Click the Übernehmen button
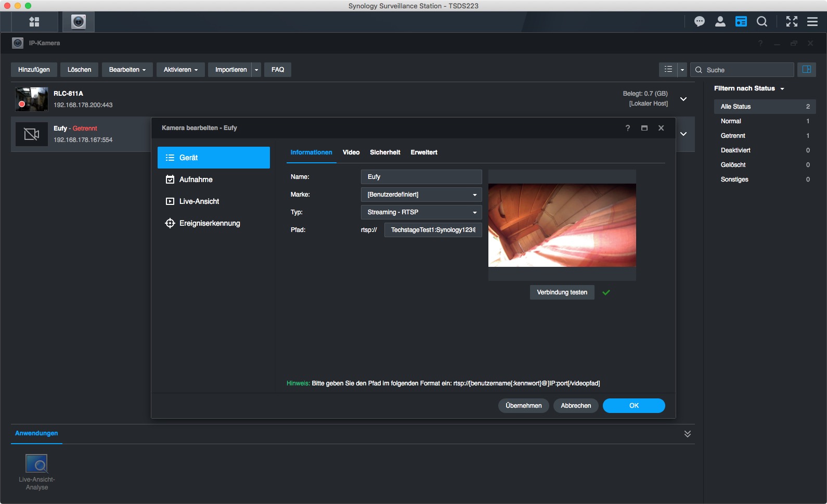 coord(523,406)
